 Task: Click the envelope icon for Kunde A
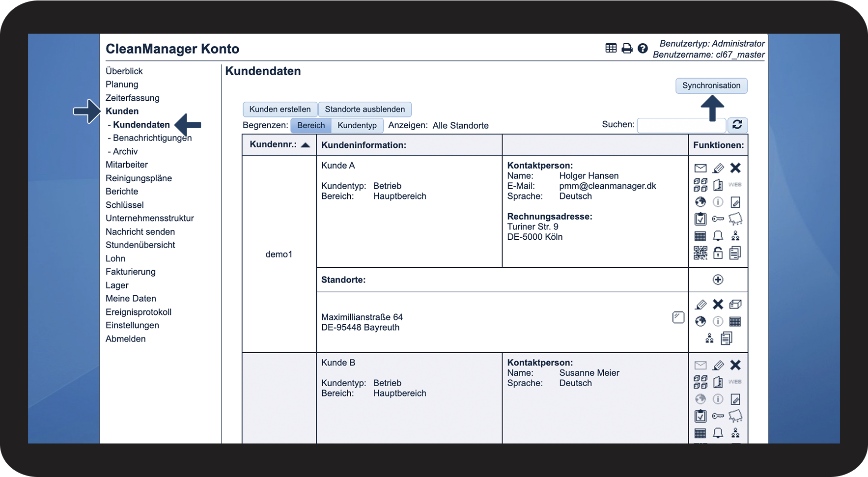point(700,168)
